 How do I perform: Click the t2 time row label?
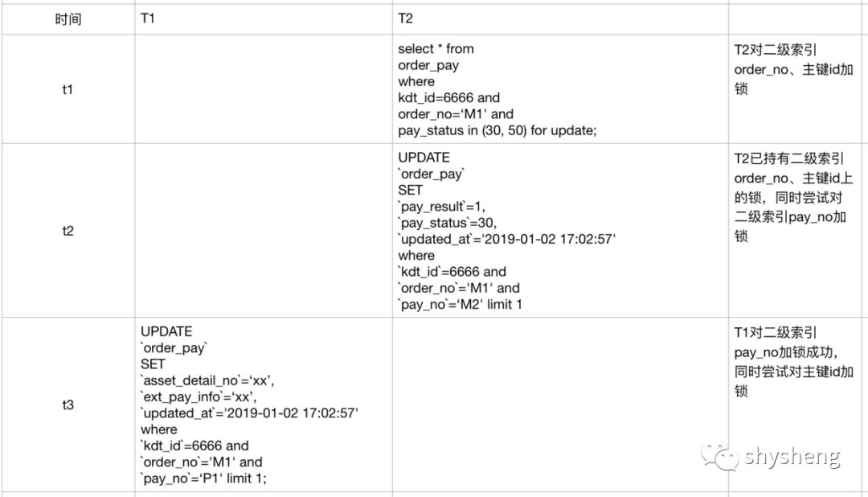[68, 231]
